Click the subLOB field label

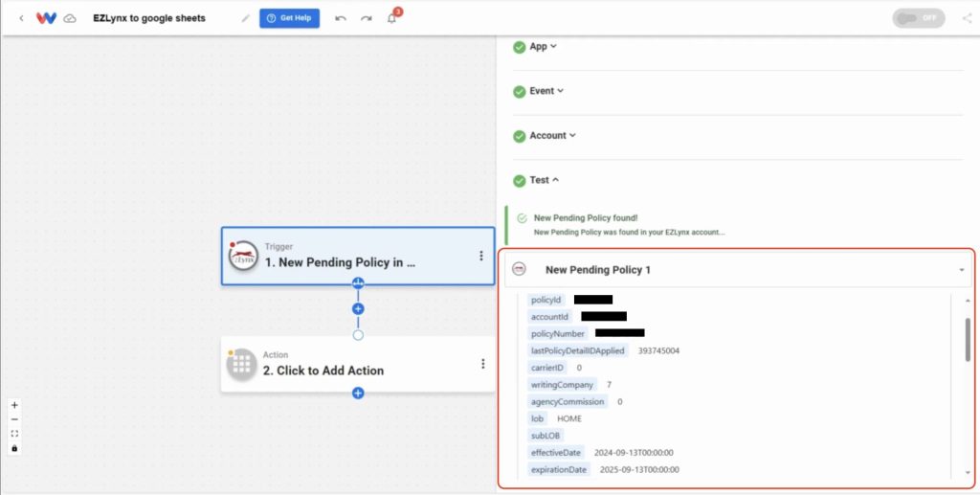coord(546,436)
